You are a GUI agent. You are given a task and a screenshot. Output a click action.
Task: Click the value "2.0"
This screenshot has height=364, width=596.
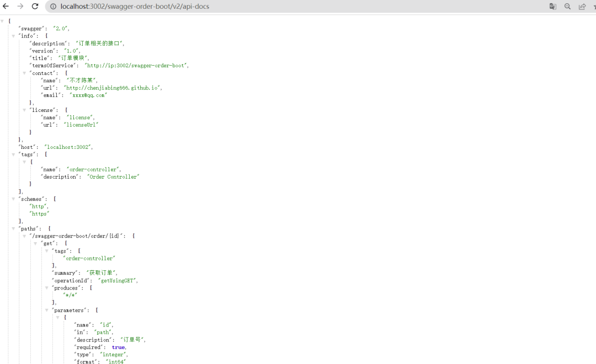[x=61, y=29]
